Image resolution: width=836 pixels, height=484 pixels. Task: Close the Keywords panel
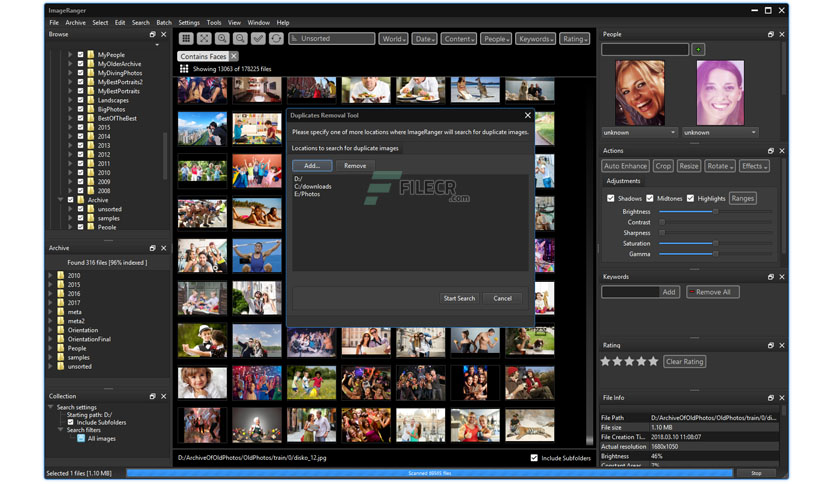pyautogui.click(x=782, y=277)
